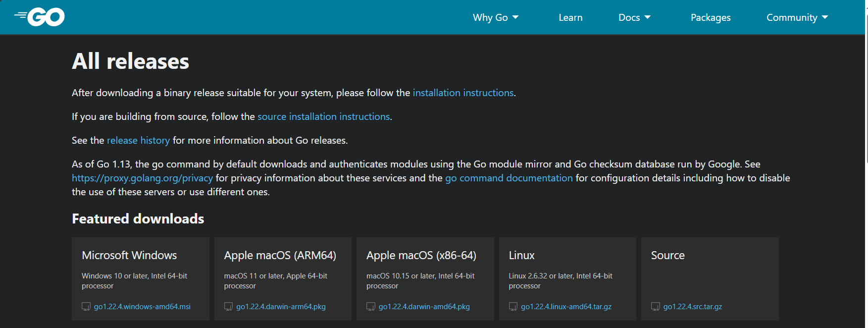Image resolution: width=868 pixels, height=328 pixels.
Task: Click 'Linux 2.6.32 or later, Intel 64-bit' text
Action: click(561, 276)
